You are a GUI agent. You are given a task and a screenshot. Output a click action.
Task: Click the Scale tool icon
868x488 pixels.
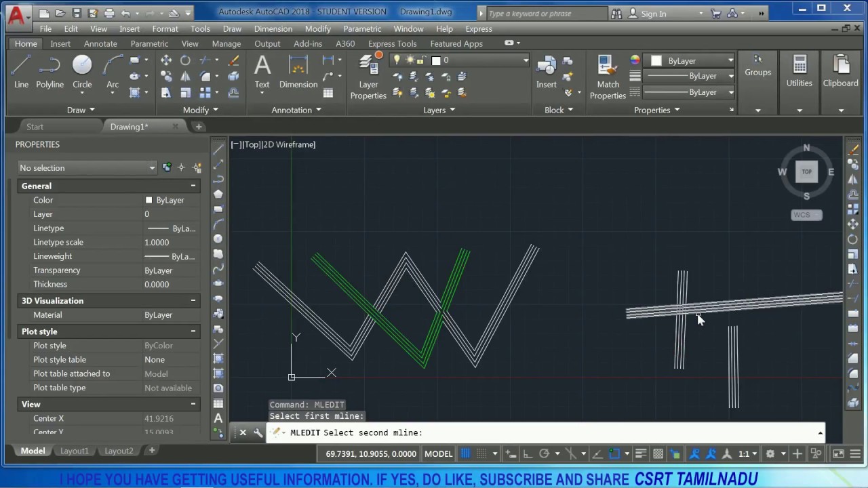(x=185, y=93)
